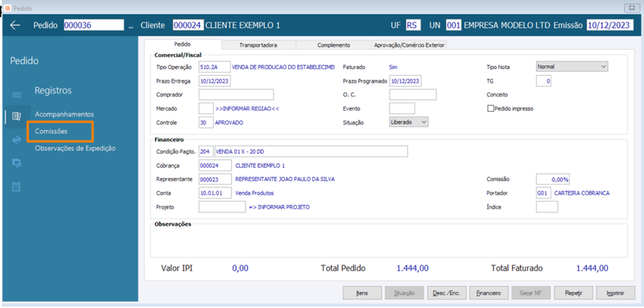Click the Cliente code field 000024
Image resolution: width=644 pixels, height=308 pixels.
pos(188,26)
